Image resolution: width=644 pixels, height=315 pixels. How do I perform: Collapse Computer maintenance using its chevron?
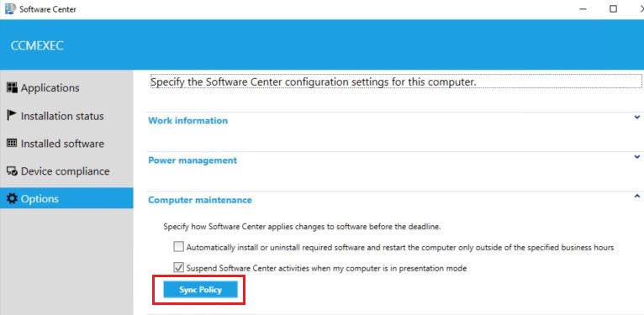click(636, 196)
